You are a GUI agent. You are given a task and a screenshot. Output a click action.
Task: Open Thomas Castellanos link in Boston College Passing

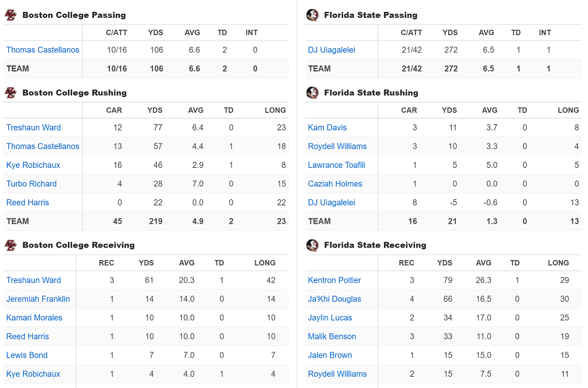coord(43,50)
